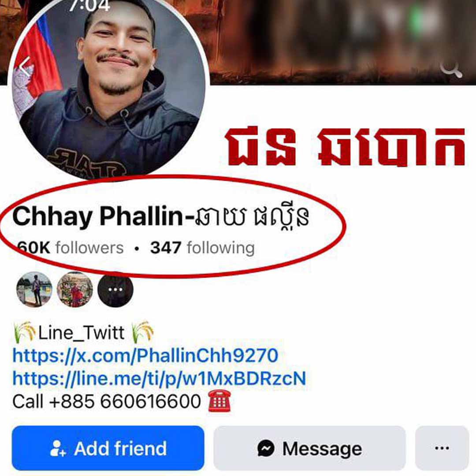The height and width of the screenshot is (476, 476).
Task: Click the Message button
Action: click(310, 448)
